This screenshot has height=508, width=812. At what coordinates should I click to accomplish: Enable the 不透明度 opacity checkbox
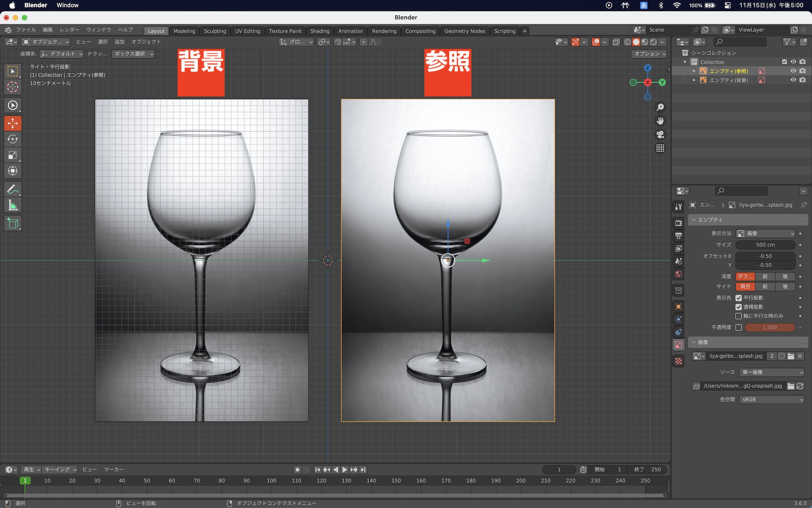point(739,327)
